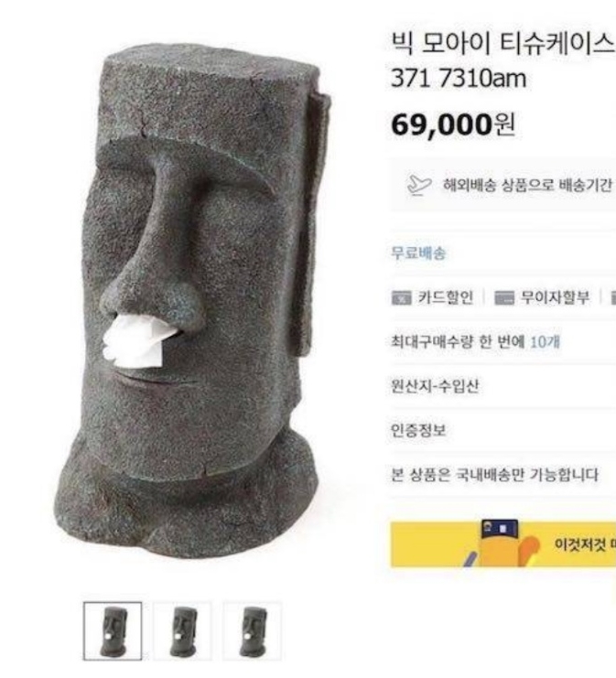Click the card discount icon
Image resolution: width=616 pixels, height=678 pixels.
tap(401, 298)
